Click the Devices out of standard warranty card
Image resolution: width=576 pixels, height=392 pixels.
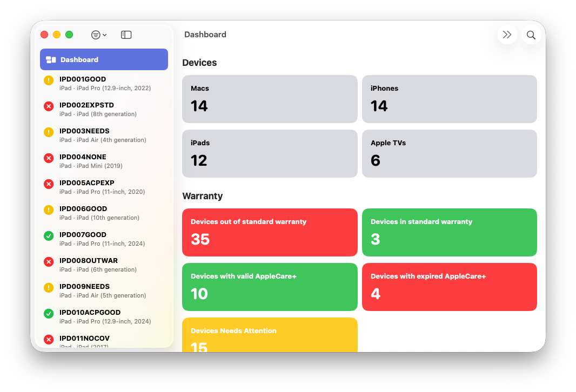[x=270, y=232]
